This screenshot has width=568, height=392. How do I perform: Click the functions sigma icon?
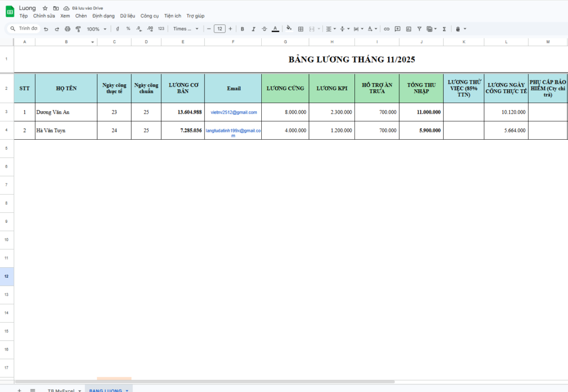(x=444, y=29)
